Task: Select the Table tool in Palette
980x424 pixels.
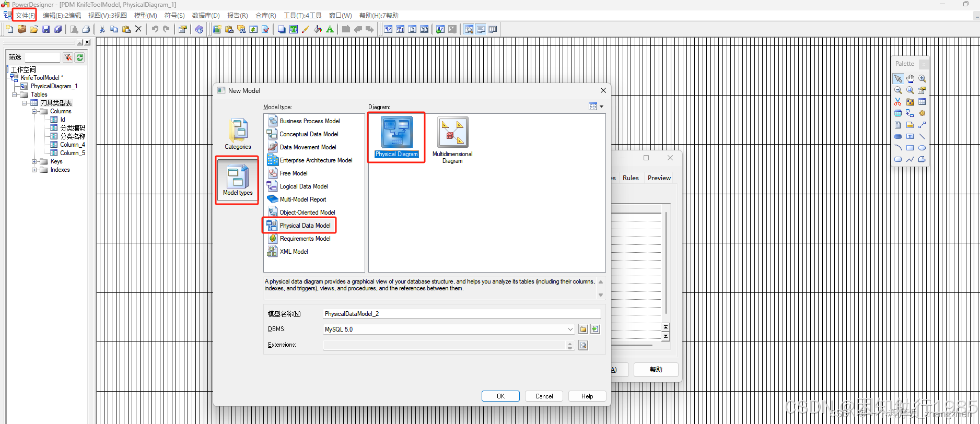Action: pos(922,102)
